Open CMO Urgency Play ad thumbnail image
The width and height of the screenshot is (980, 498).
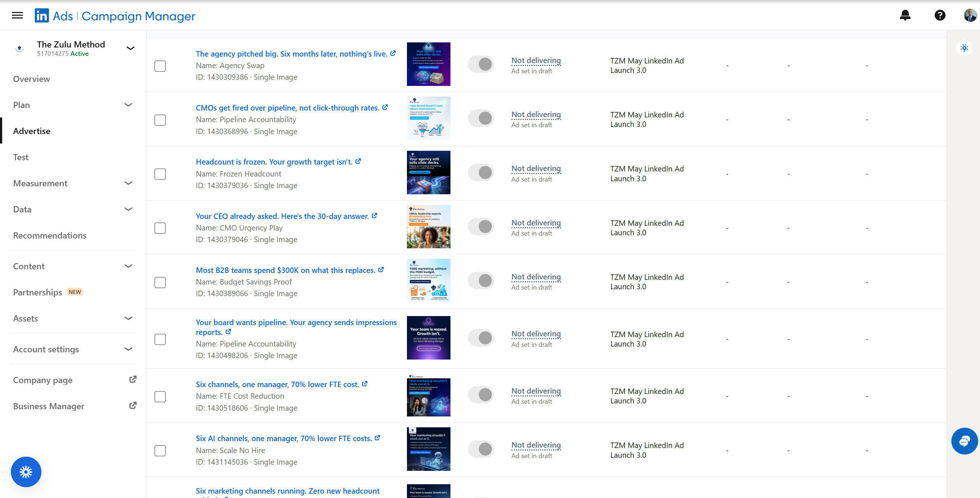pos(428,227)
